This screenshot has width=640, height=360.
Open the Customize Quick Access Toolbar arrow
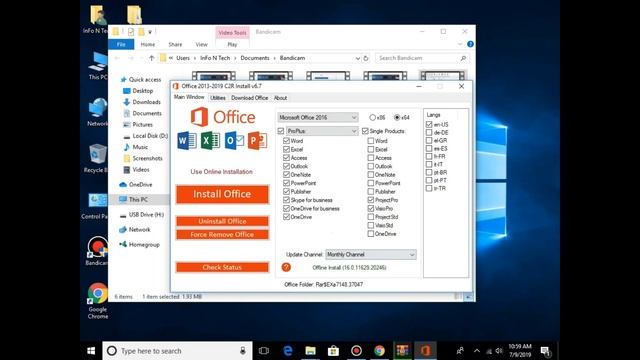(150, 32)
